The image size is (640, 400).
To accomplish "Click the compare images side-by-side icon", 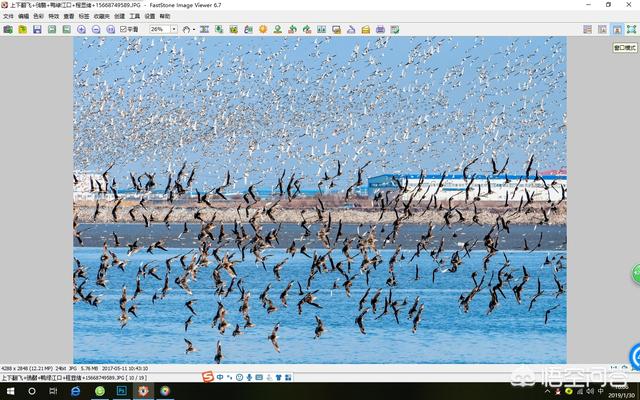I will (322, 29).
